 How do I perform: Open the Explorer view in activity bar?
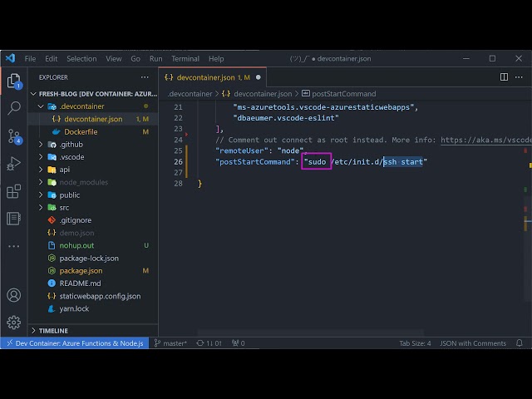pos(14,81)
